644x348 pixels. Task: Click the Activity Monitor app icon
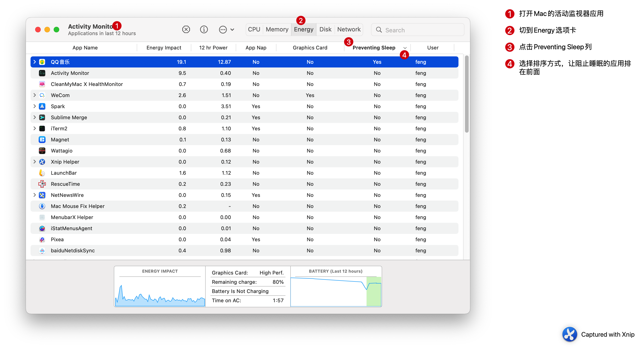point(42,73)
